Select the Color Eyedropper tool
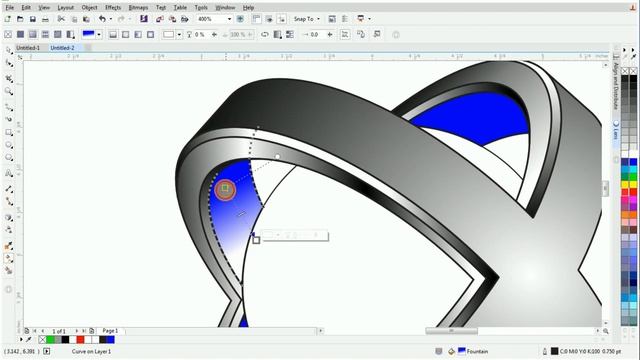Viewport: 640px width, 360px height. [9, 246]
